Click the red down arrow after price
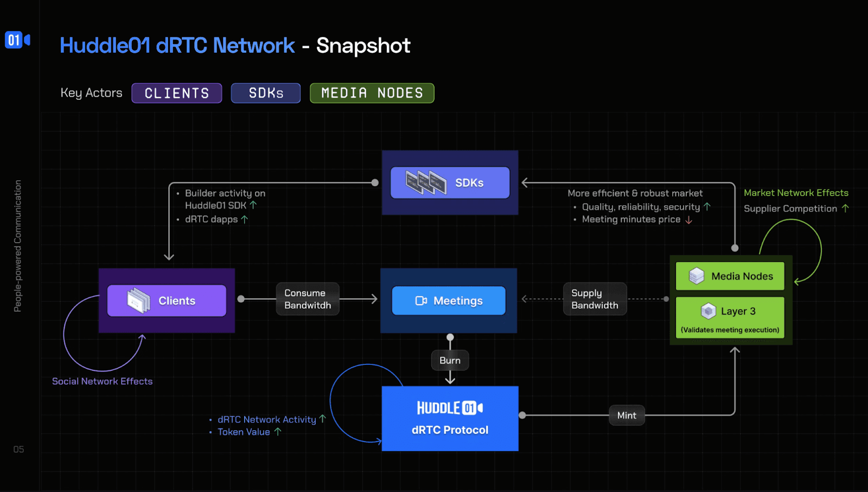 (x=689, y=220)
